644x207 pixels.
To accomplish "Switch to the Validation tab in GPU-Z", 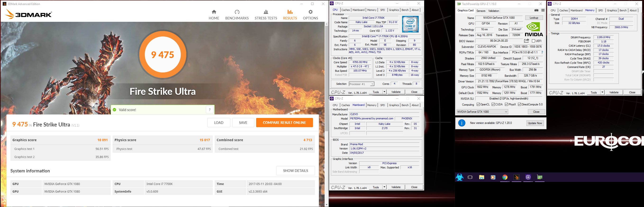I will coord(494,11).
